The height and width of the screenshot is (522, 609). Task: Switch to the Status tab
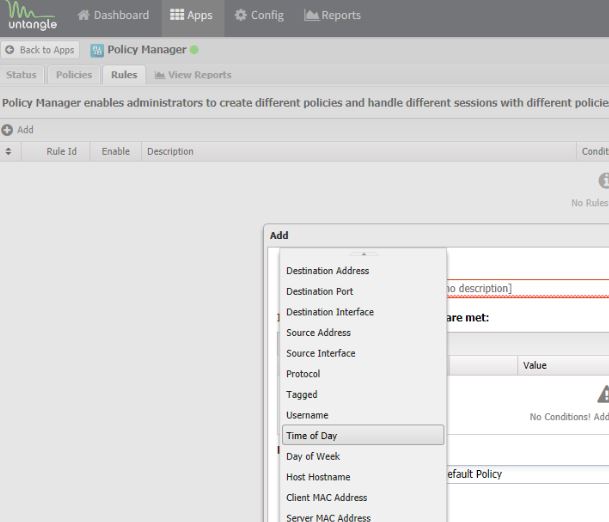pos(21,75)
